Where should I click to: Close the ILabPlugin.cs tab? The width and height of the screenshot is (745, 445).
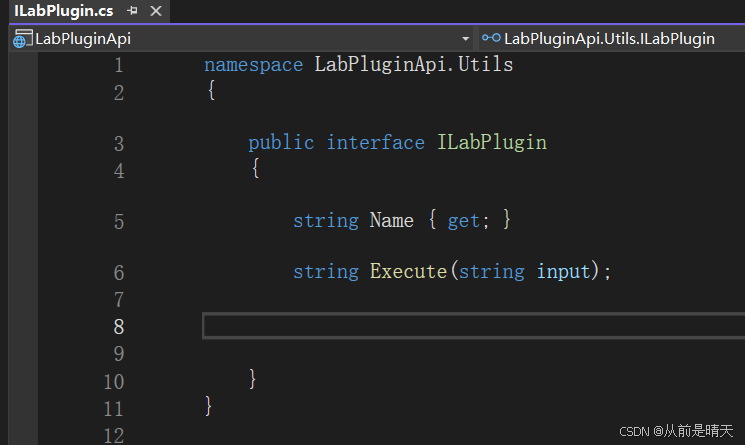pos(156,11)
